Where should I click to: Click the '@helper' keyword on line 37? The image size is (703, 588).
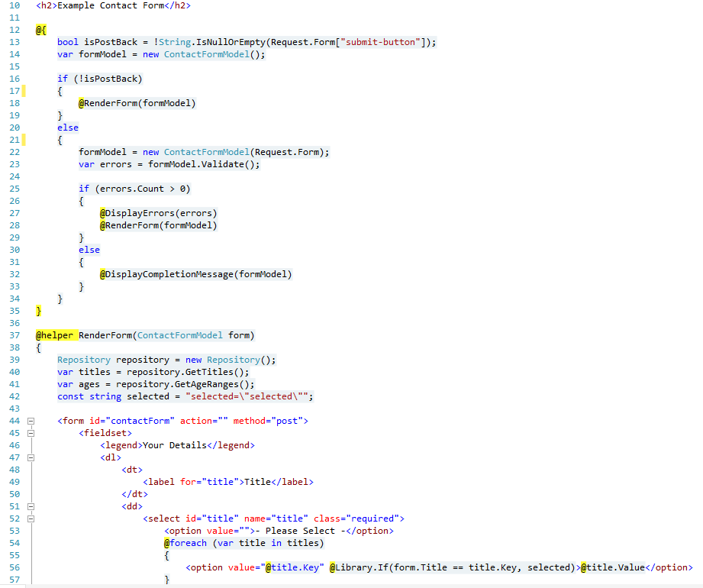click(54, 335)
